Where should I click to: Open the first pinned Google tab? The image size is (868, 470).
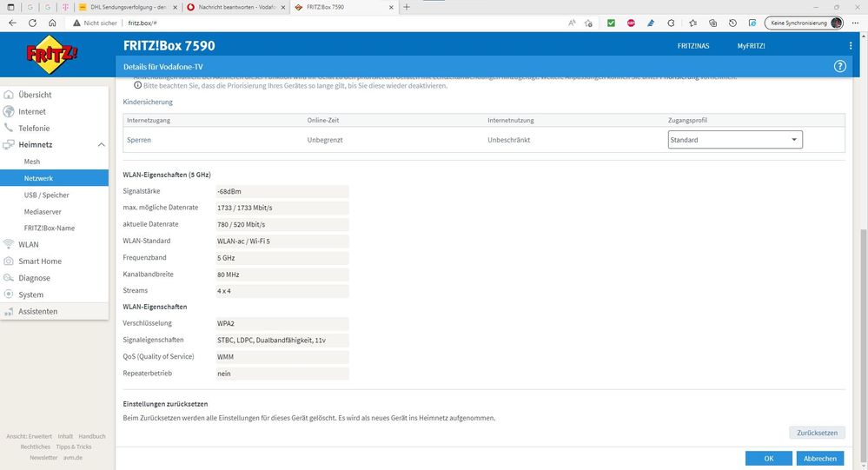pyautogui.click(x=30, y=7)
